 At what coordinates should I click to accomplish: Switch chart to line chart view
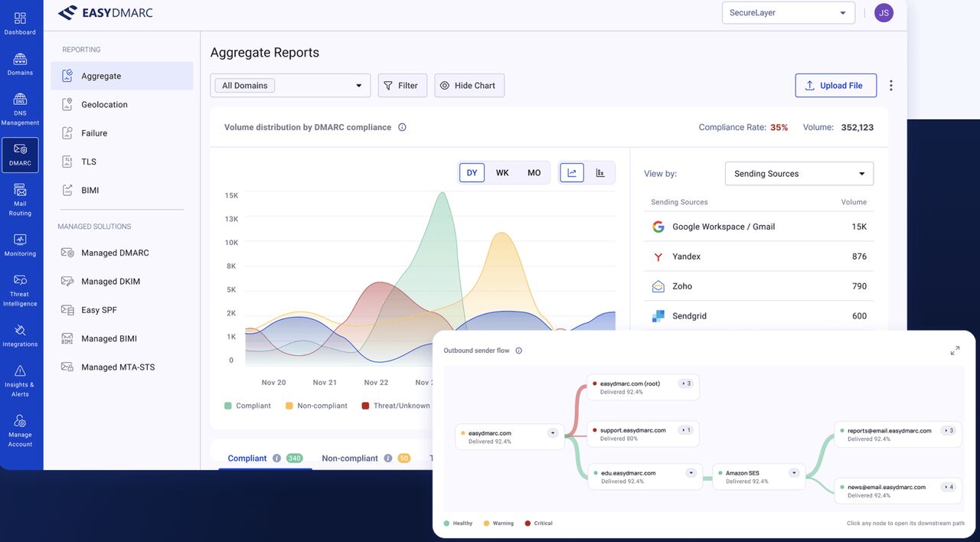pos(572,173)
